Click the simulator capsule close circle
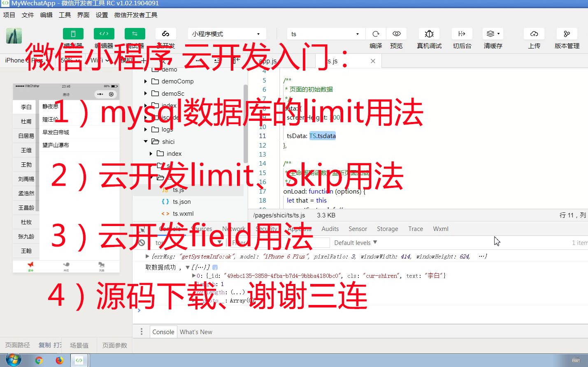The image size is (588, 367). pos(111,94)
